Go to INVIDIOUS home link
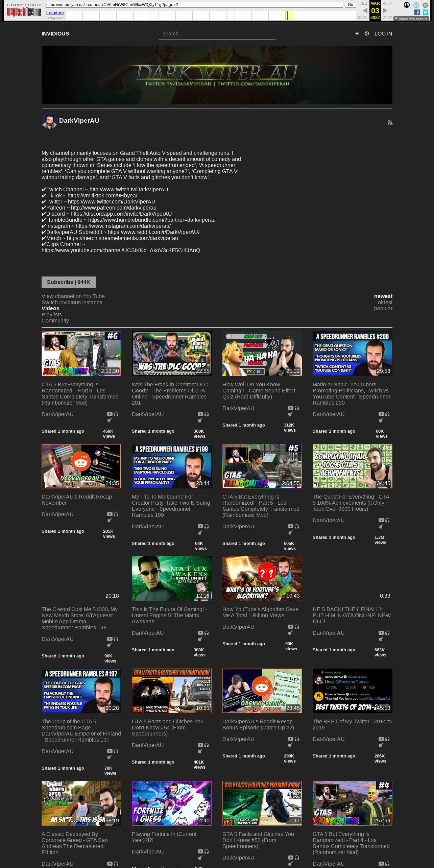 tap(55, 33)
